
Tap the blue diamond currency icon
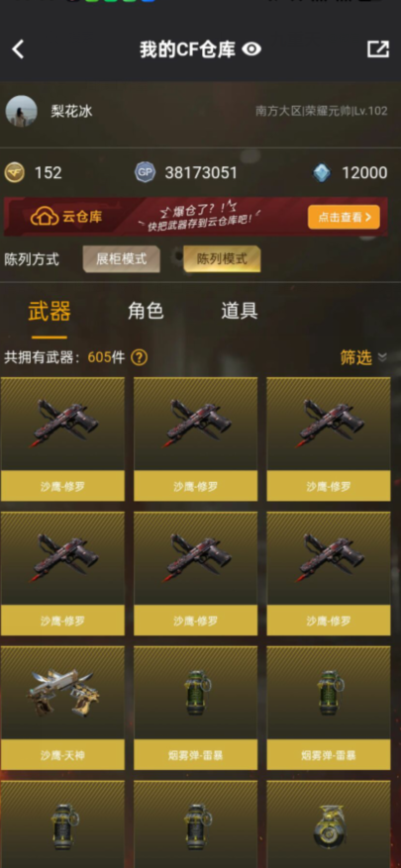click(x=322, y=173)
